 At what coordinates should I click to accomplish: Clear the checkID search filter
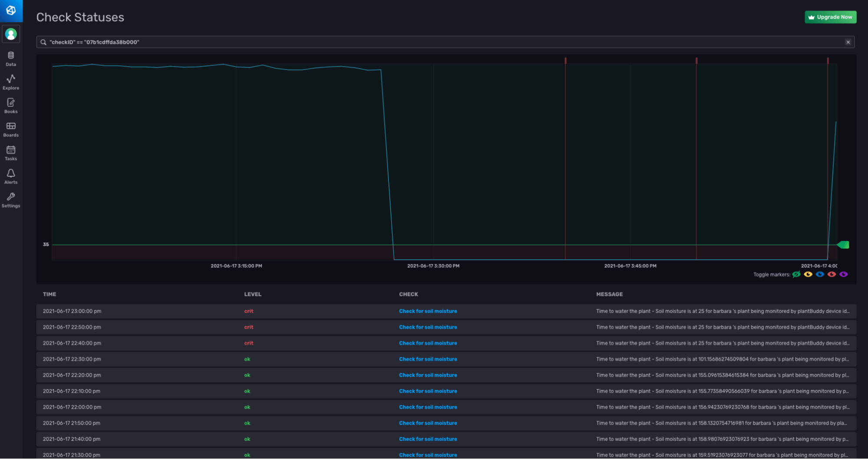[848, 42]
